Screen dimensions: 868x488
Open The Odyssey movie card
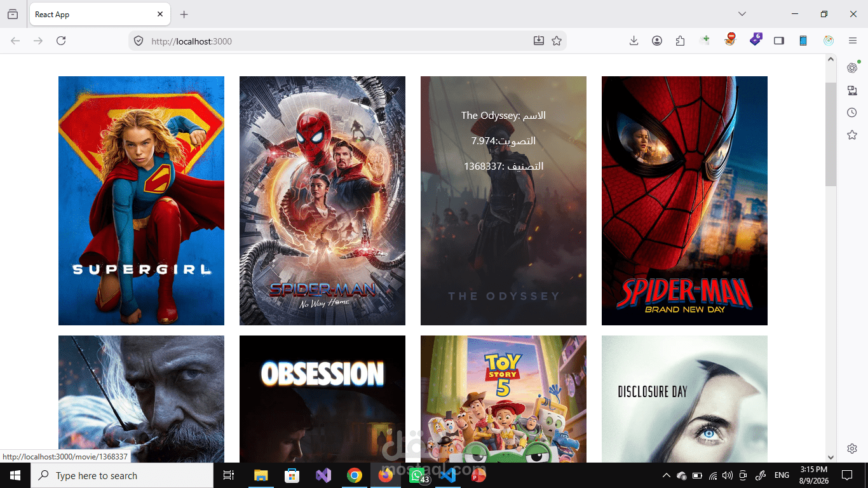coord(503,201)
